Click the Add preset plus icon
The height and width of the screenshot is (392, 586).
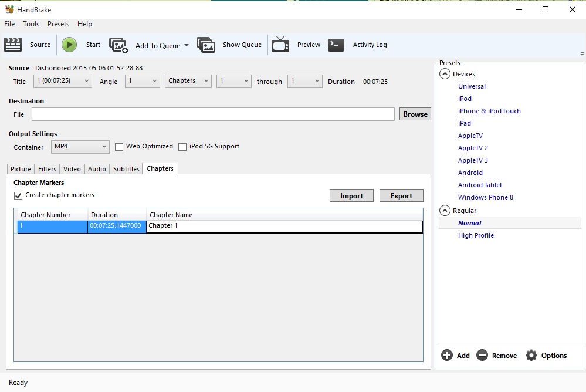[x=446, y=355]
